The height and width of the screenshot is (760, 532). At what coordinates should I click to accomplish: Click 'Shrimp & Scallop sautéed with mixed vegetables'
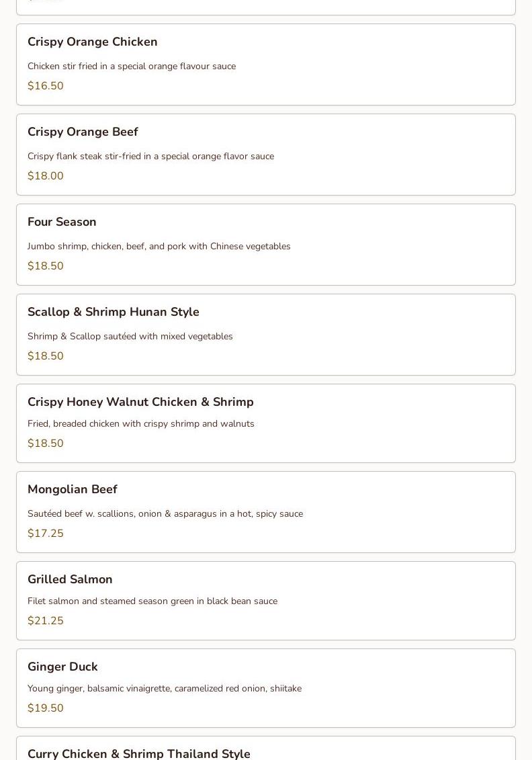(130, 337)
